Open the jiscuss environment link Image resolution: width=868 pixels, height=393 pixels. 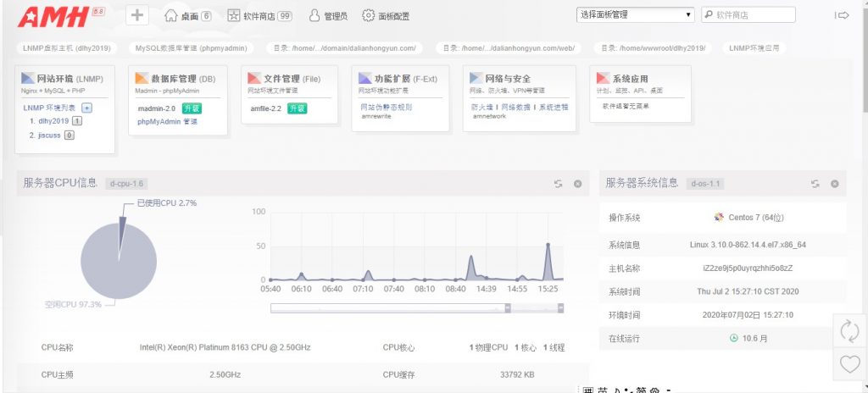(49, 135)
